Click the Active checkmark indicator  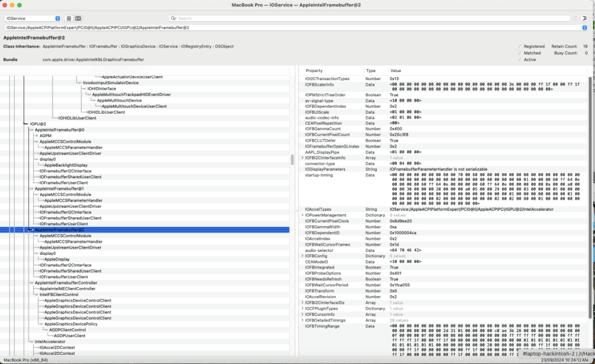pyautogui.click(x=519, y=60)
